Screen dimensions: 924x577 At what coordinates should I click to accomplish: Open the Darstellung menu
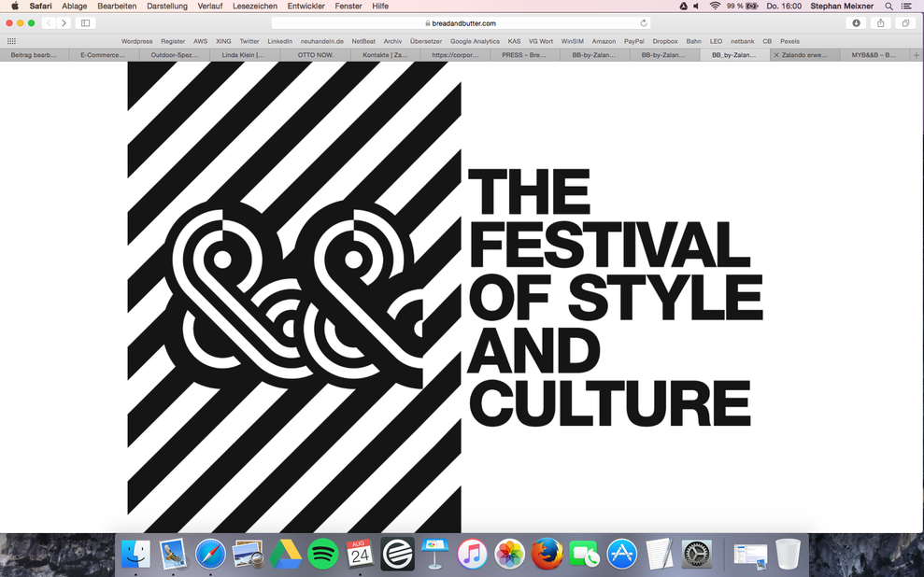[x=166, y=6]
